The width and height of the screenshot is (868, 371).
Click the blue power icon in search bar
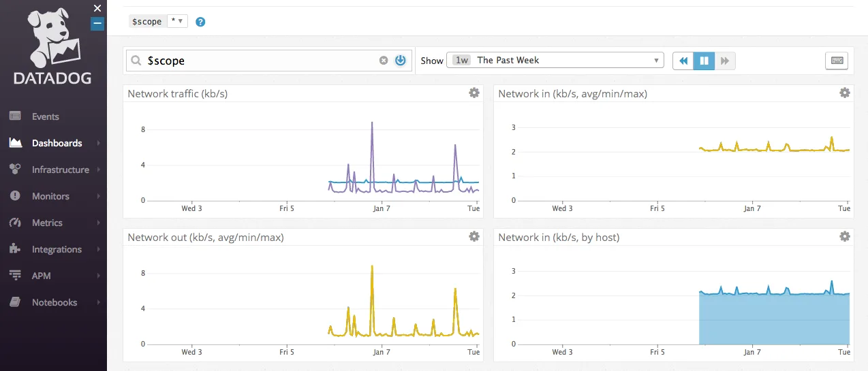(x=401, y=61)
